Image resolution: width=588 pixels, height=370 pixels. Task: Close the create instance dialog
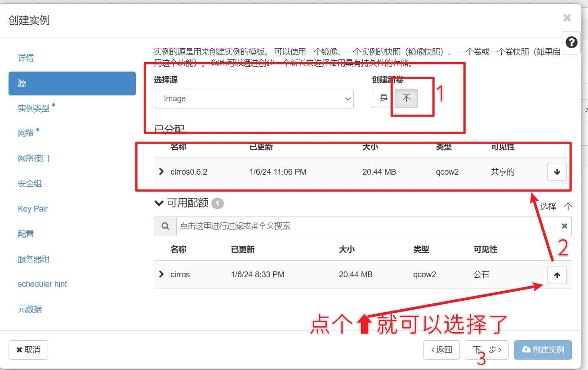click(567, 18)
